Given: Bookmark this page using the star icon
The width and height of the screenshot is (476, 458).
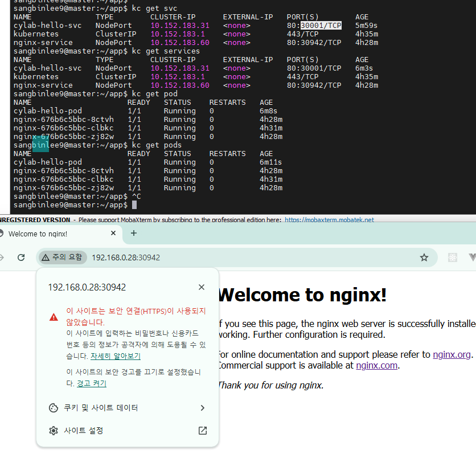Looking at the screenshot, I should tap(424, 257).
